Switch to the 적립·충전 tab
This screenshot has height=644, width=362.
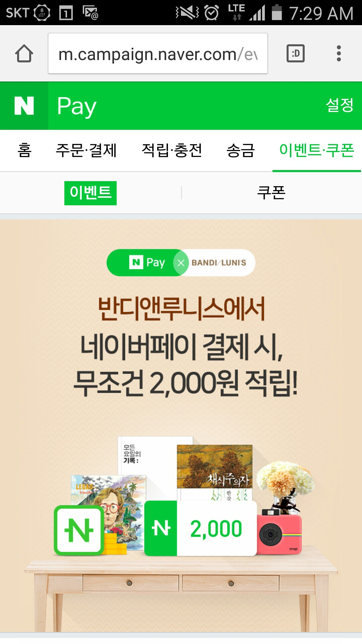pos(172,150)
